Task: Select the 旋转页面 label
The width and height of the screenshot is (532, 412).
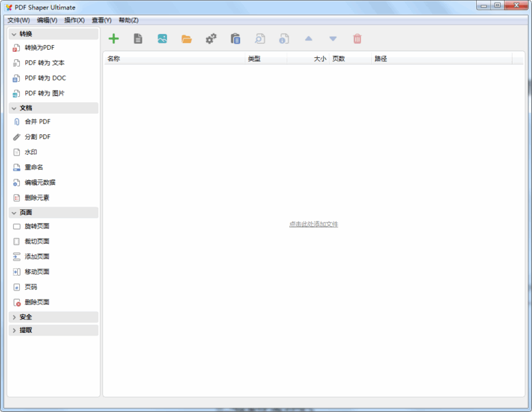Action: pos(37,226)
